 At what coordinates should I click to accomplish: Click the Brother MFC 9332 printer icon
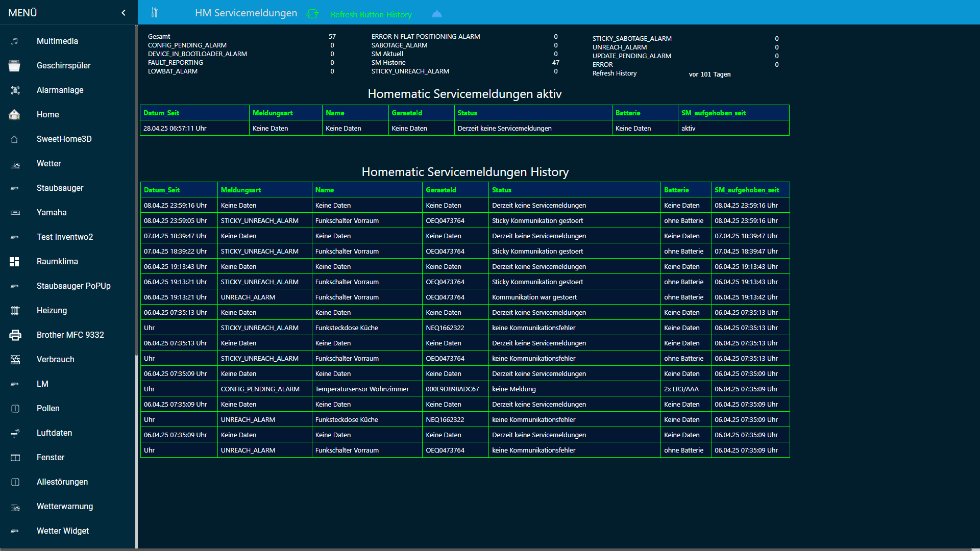(x=15, y=335)
